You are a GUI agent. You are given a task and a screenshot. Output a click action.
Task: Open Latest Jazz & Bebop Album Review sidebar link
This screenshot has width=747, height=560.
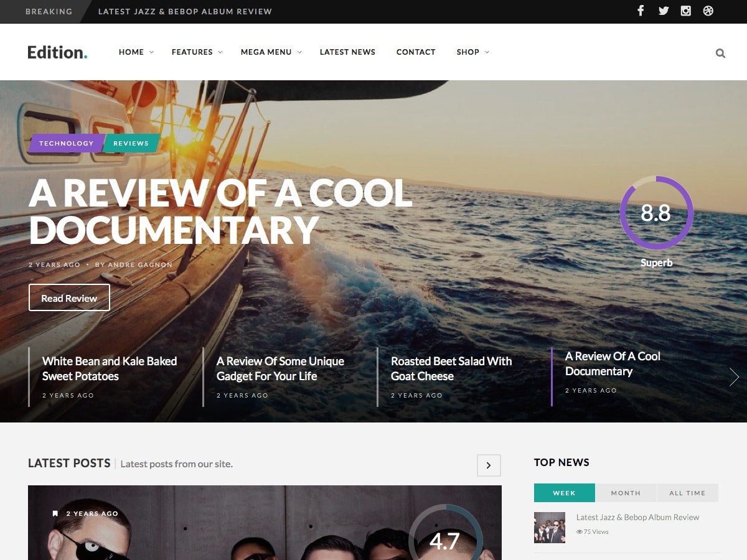coord(637,517)
